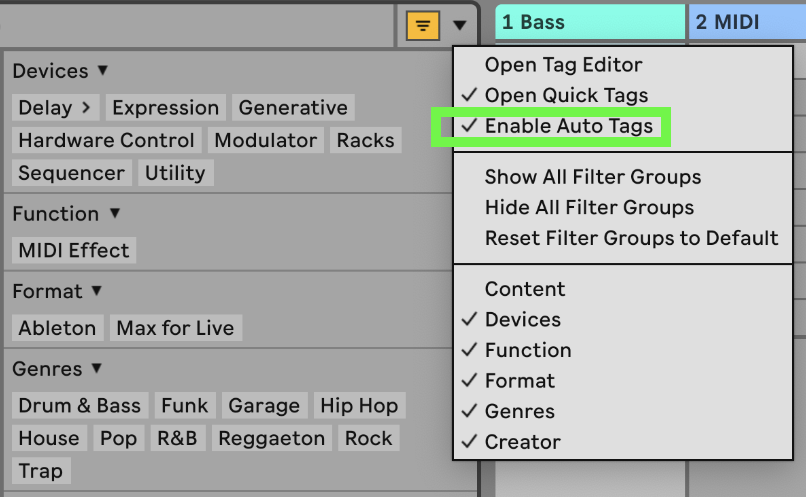
Task: Collapse the Format filter group triangle
Action: click(x=96, y=291)
